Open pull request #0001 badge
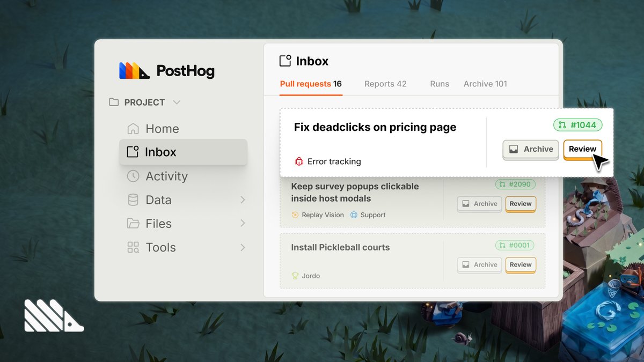 point(515,246)
